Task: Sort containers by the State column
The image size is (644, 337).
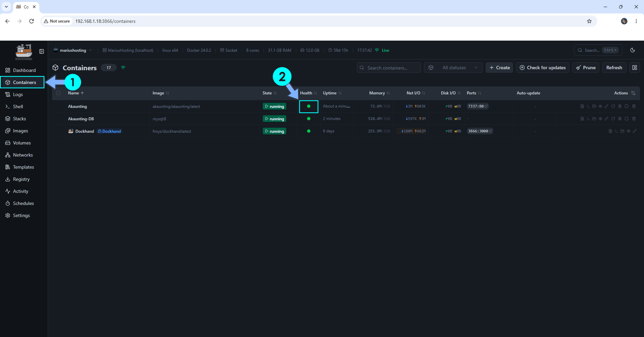Action: tap(269, 93)
